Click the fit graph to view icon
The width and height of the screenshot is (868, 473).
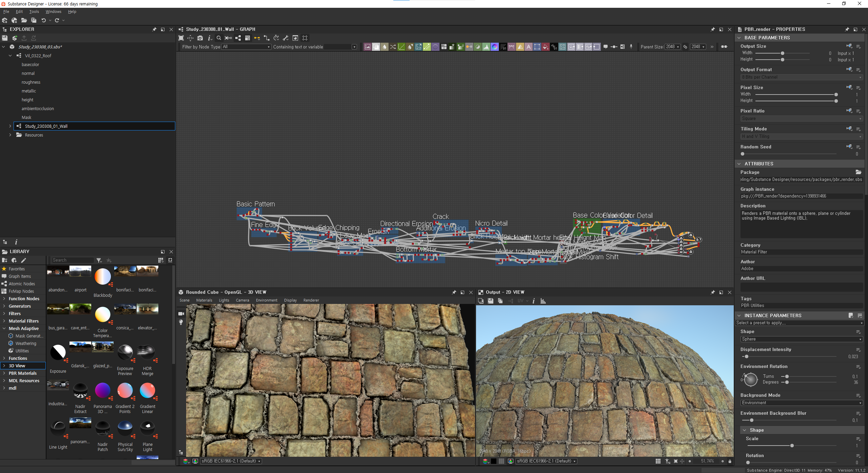[x=181, y=38]
